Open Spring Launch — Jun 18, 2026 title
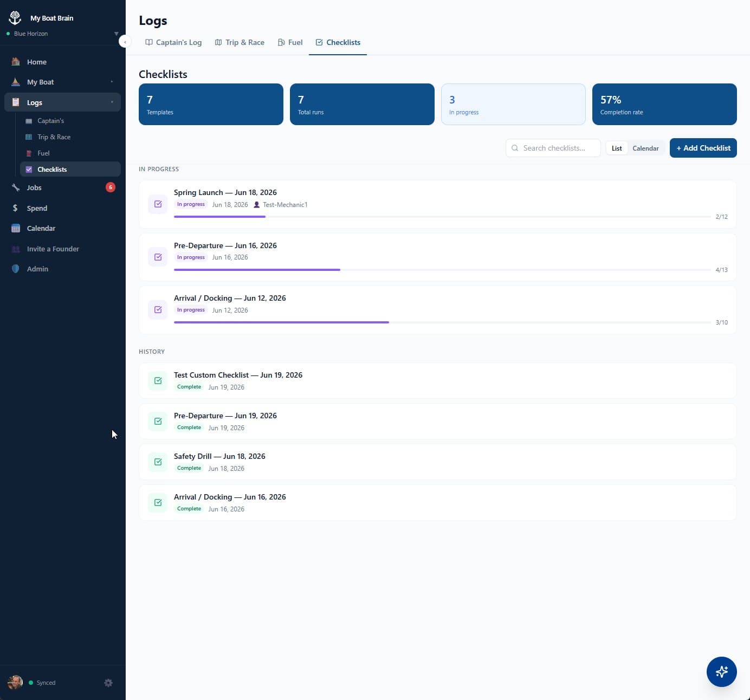The image size is (750, 700). 225,192
